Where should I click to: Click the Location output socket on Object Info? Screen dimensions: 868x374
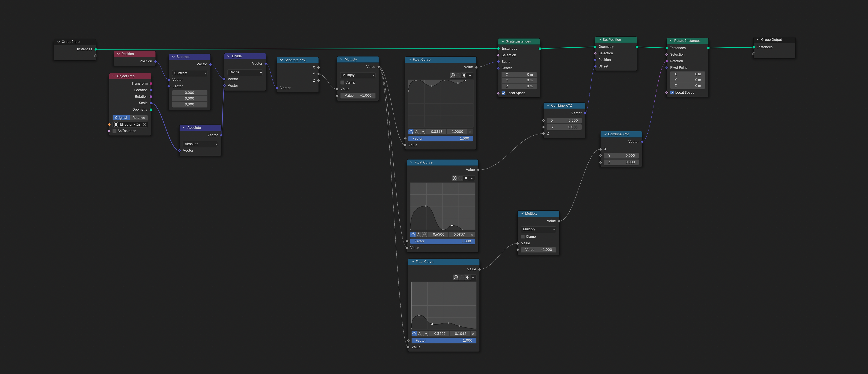(151, 90)
